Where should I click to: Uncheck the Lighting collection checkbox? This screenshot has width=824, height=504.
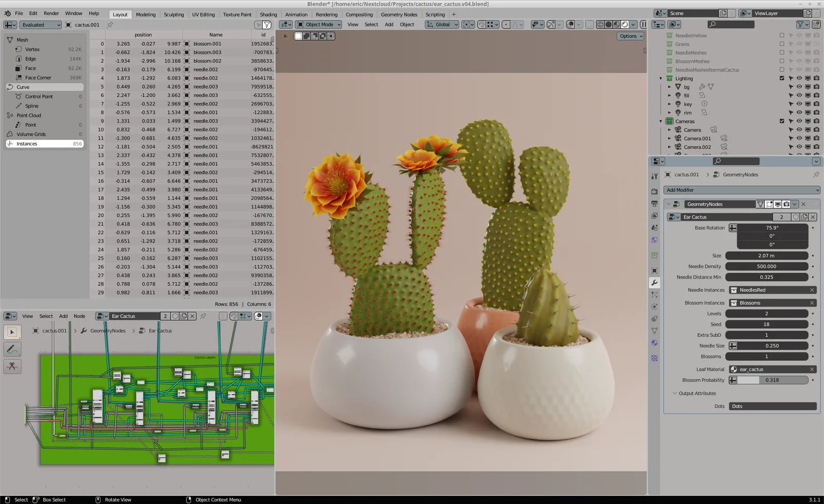point(782,78)
